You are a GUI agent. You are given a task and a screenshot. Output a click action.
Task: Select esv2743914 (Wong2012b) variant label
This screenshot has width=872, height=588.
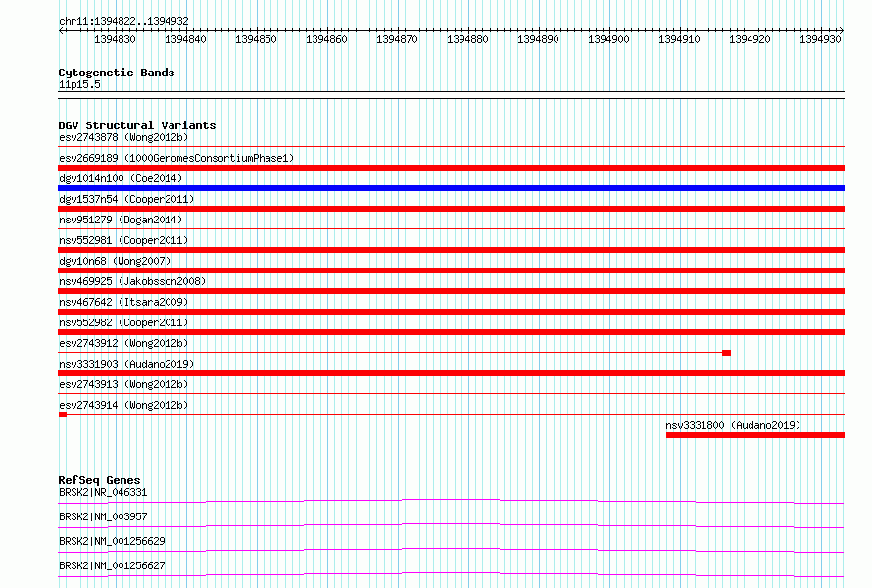[123, 405]
